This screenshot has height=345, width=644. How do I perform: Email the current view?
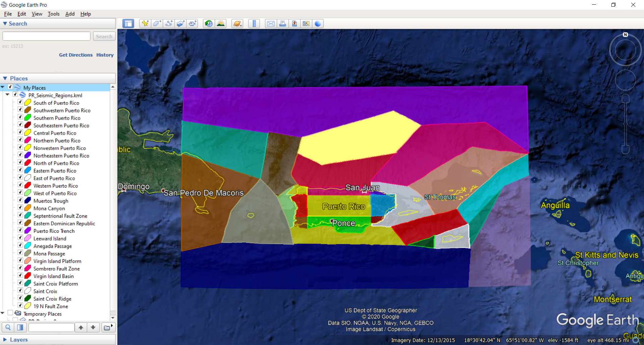click(271, 23)
